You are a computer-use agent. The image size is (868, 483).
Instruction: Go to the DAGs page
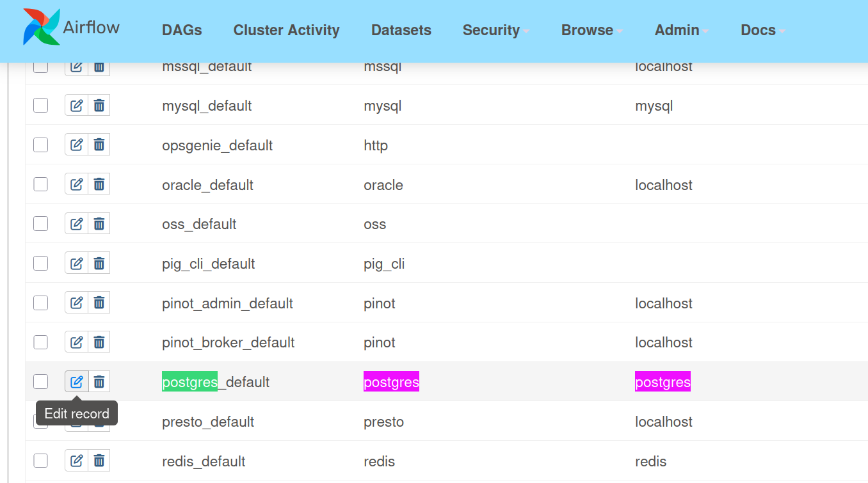182,30
